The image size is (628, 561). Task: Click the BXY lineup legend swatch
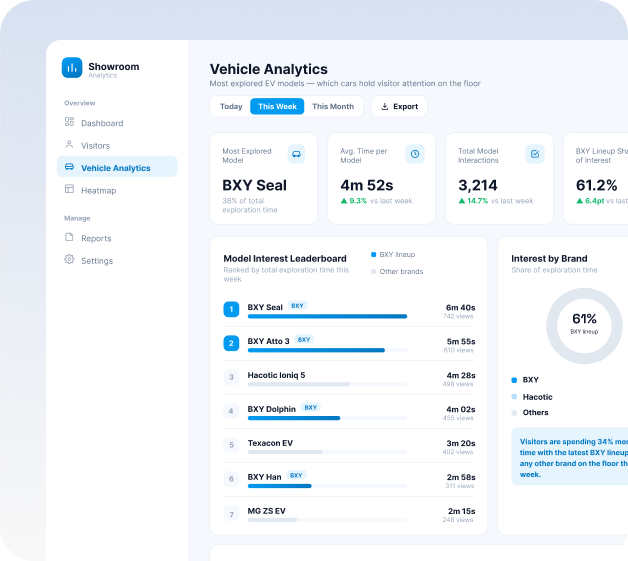374,255
